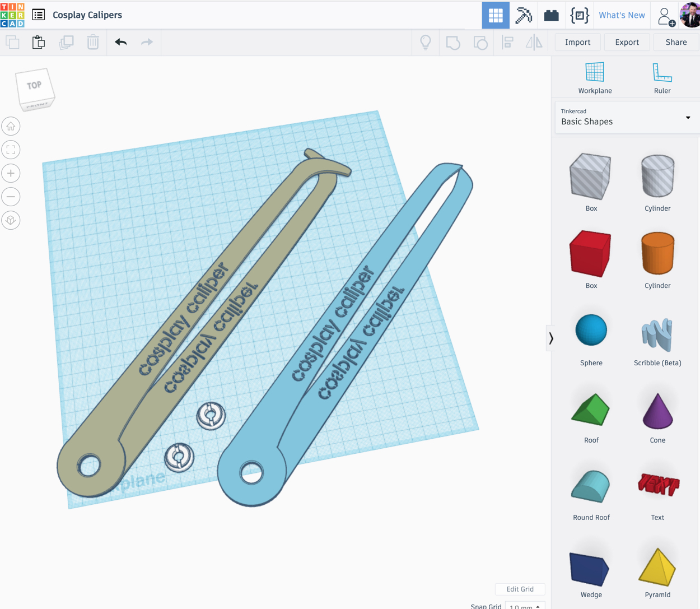Click the undo arrow in the toolbar
This screenshot has height=609, width=700.
pos(121,42)
